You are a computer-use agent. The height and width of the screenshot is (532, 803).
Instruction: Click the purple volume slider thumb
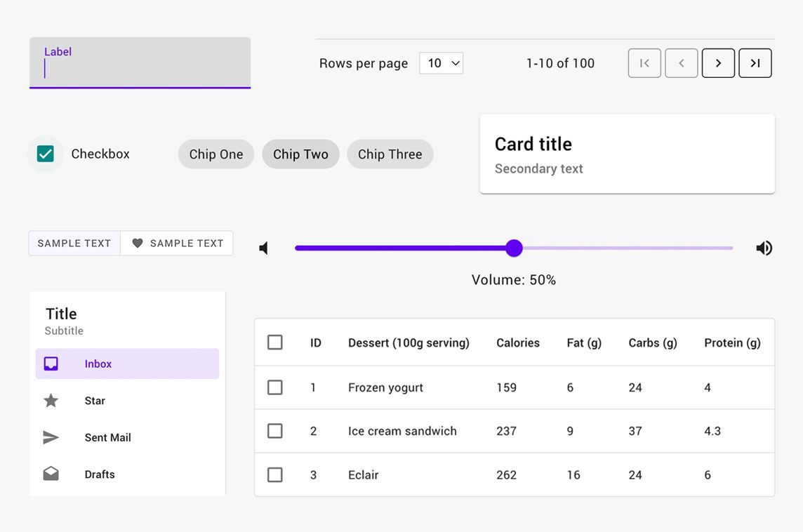pyautogui.click(x=514, y=248)
